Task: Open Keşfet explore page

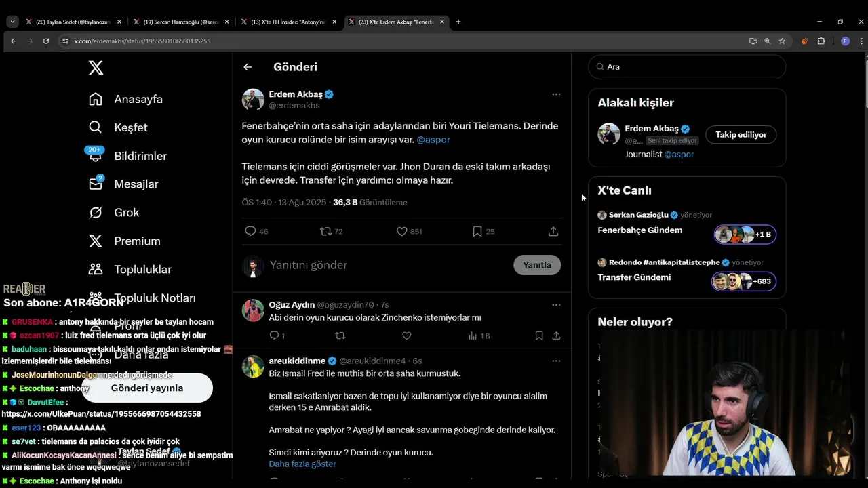Action: (118, 127)
